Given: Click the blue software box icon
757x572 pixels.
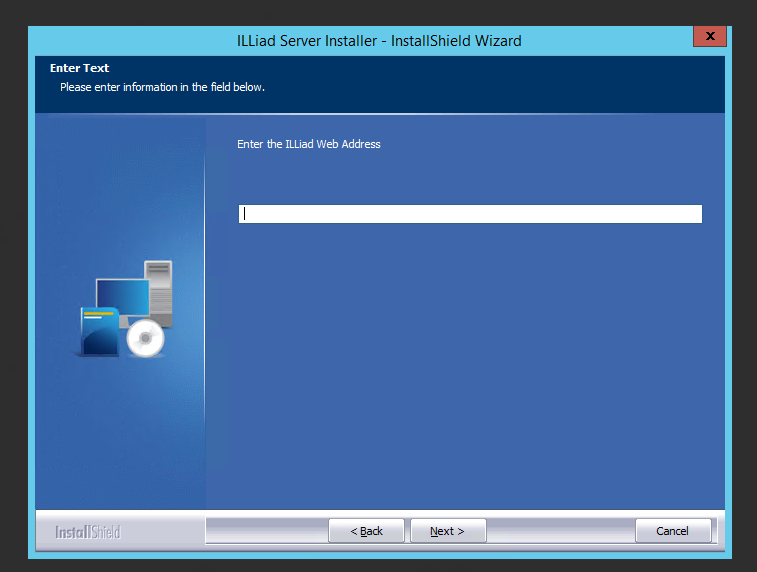Looking at the screenshot, I should (98, 333).
